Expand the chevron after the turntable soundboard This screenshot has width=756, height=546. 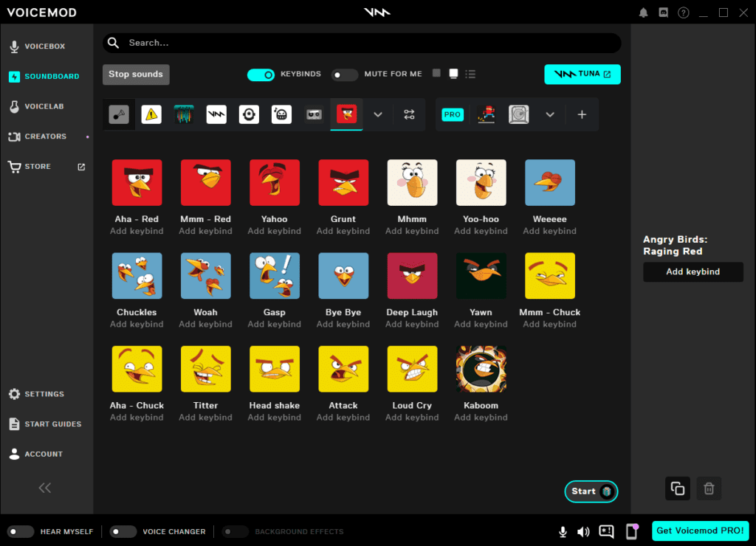point(550,114)
